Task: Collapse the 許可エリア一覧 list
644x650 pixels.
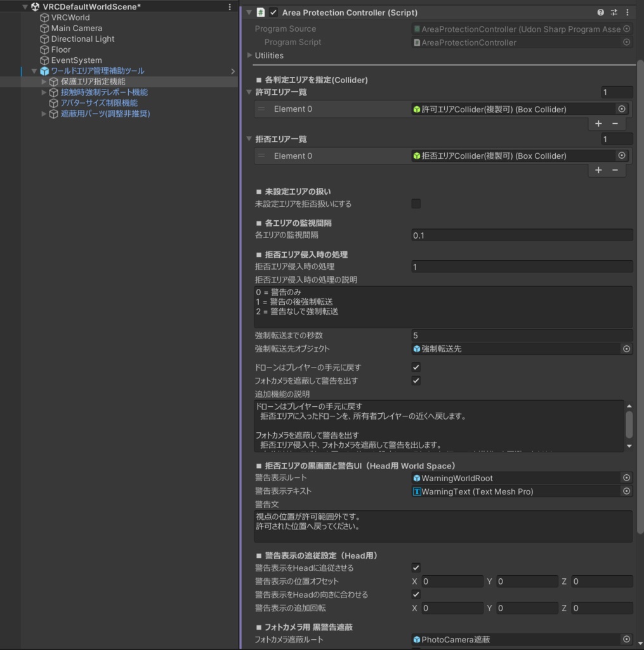Action: click(x=249, y=93)
